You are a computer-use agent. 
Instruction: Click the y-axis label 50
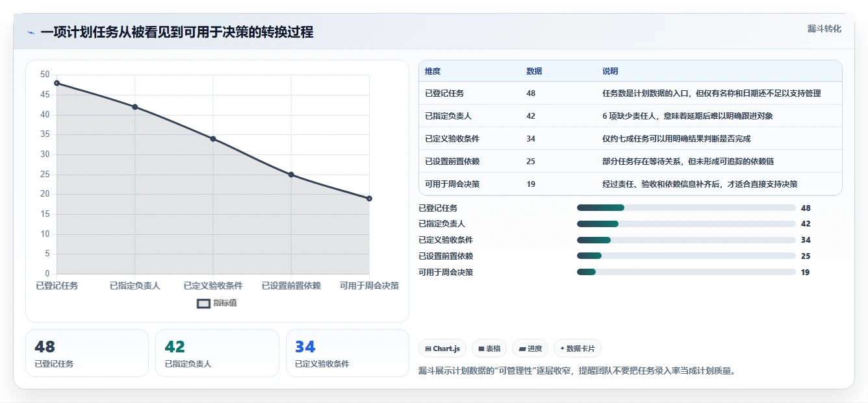click(x=45, y=75)
